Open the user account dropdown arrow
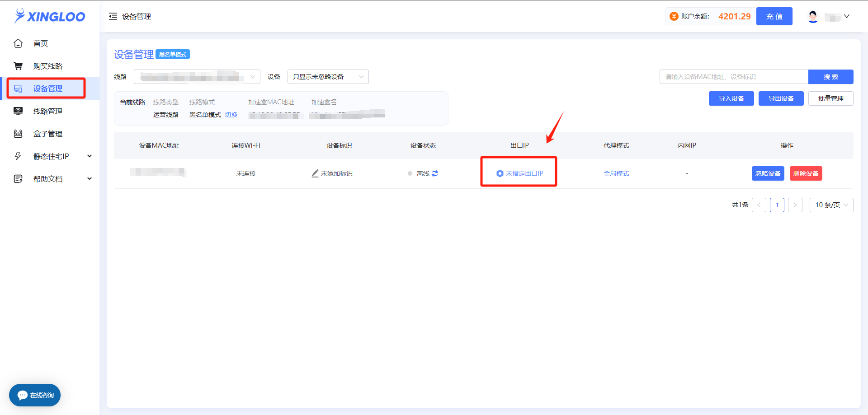 point(847,16)
